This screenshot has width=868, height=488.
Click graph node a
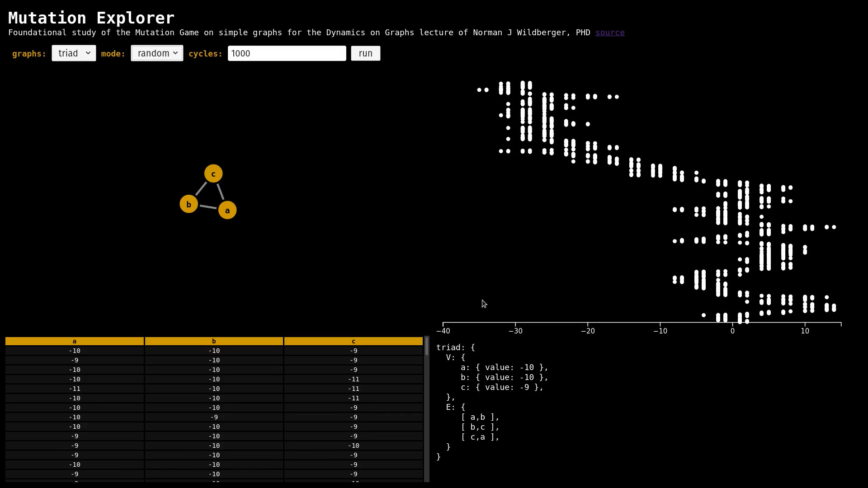pyautogui.click(x=227, y=210)
